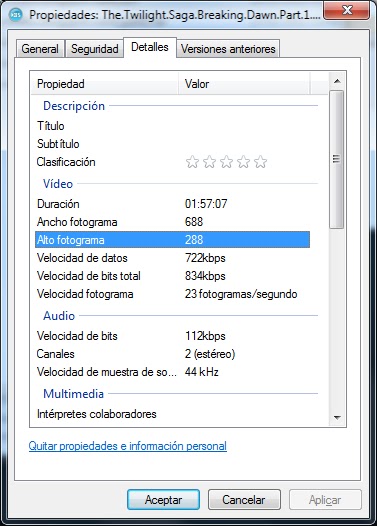Click the Audio section header
This screenshot has width=377, height=527.
(59, 316)
